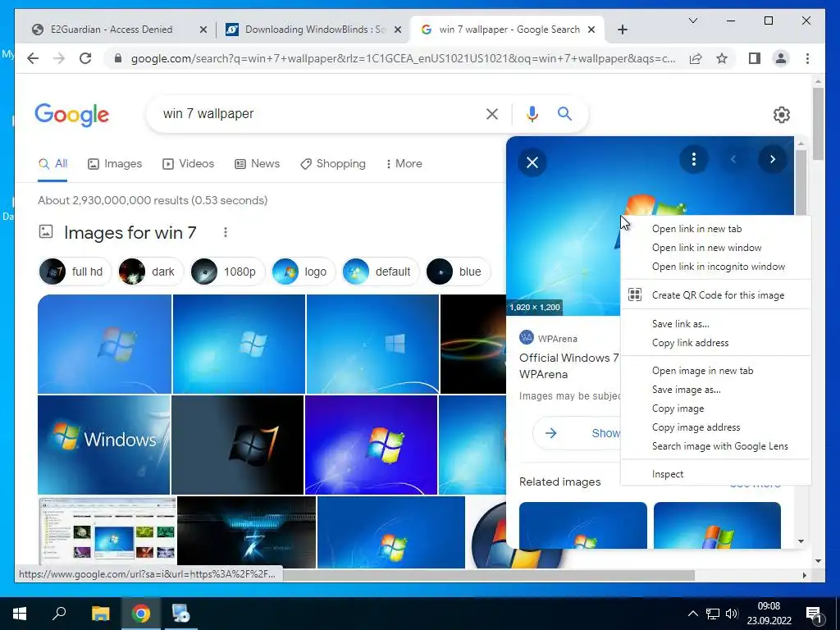The height and width of the screenshot is (630, 840).
Task: Choose Copy image address
Action: click(715, 427)
